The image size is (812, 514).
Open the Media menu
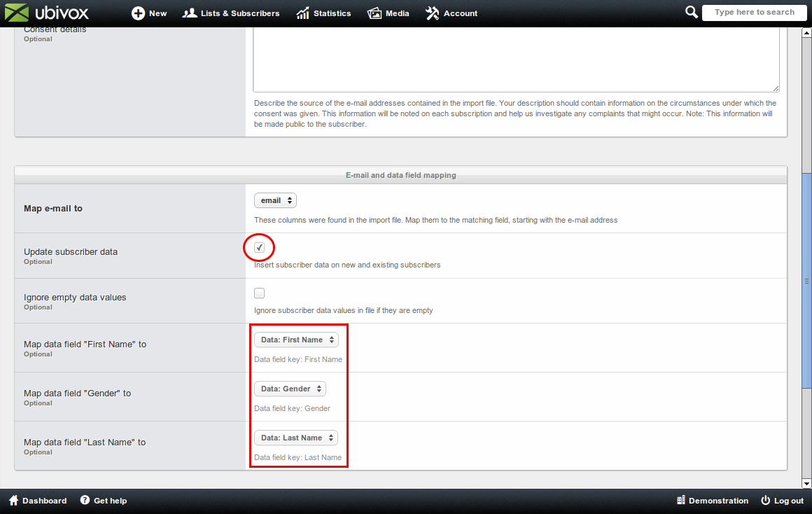pos(388,13)
